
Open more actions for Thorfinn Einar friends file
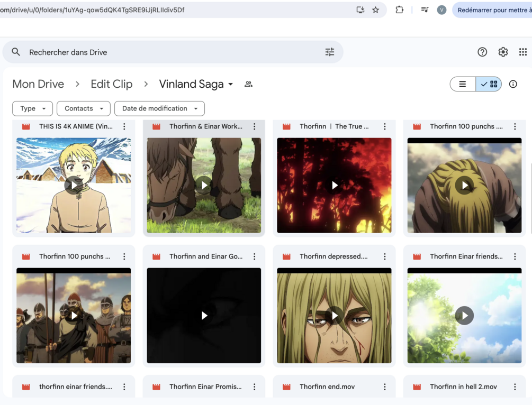click(515, 256)
